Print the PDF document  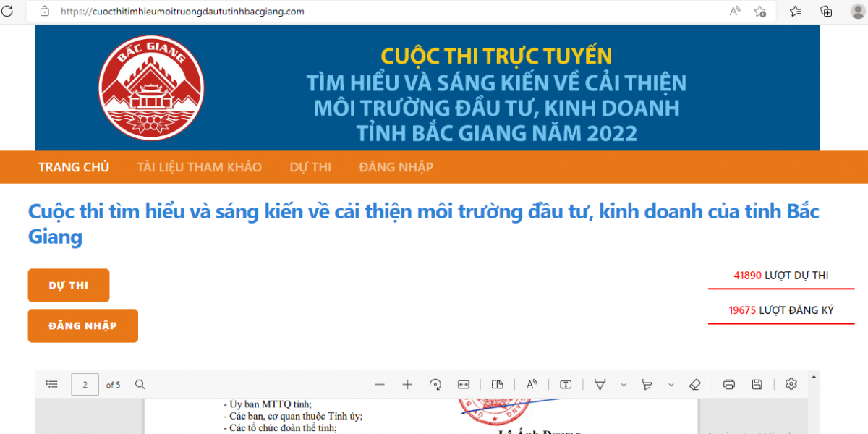[x=729, y=384]
